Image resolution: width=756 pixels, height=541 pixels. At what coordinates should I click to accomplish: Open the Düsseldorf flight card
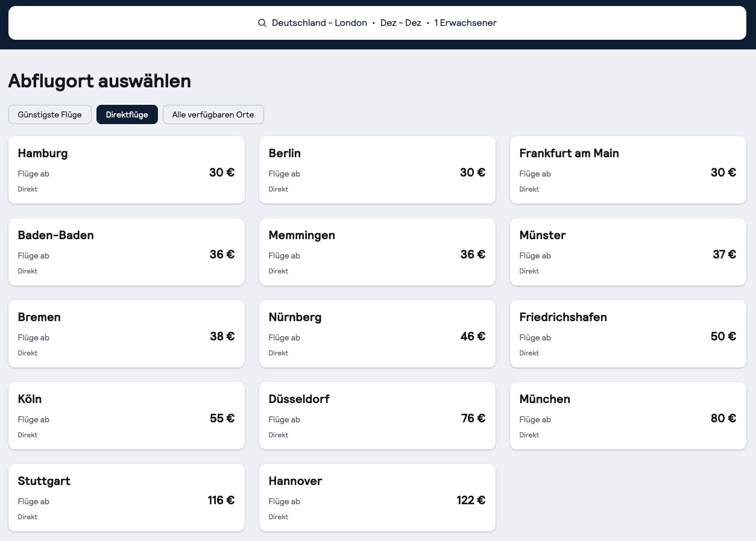tap(377, 416)
